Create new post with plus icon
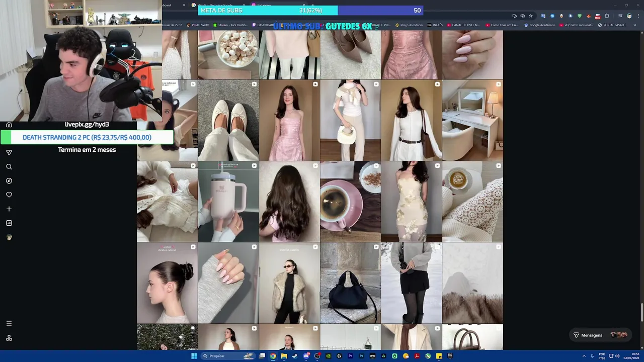This screenshot has width=644, height=362. point(9,209)
